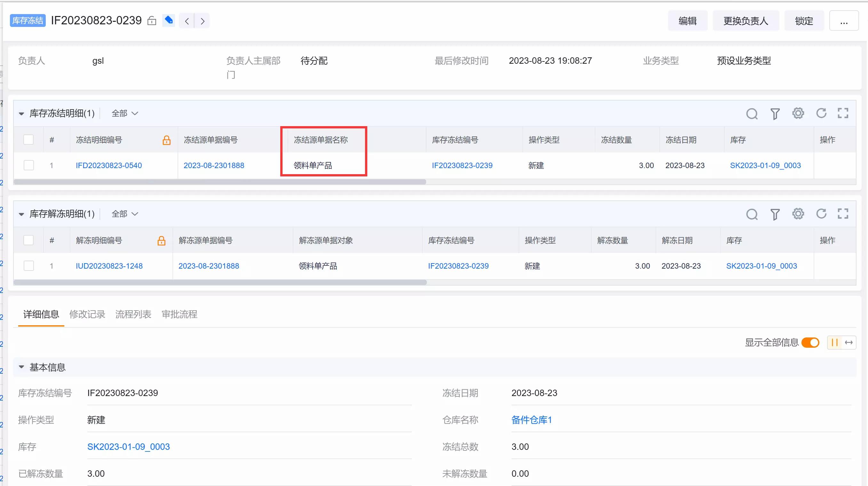This screenshot has height=486, width=868.
Task: Collapse the 库存解冻明细 section
Action: click(21, 214)
